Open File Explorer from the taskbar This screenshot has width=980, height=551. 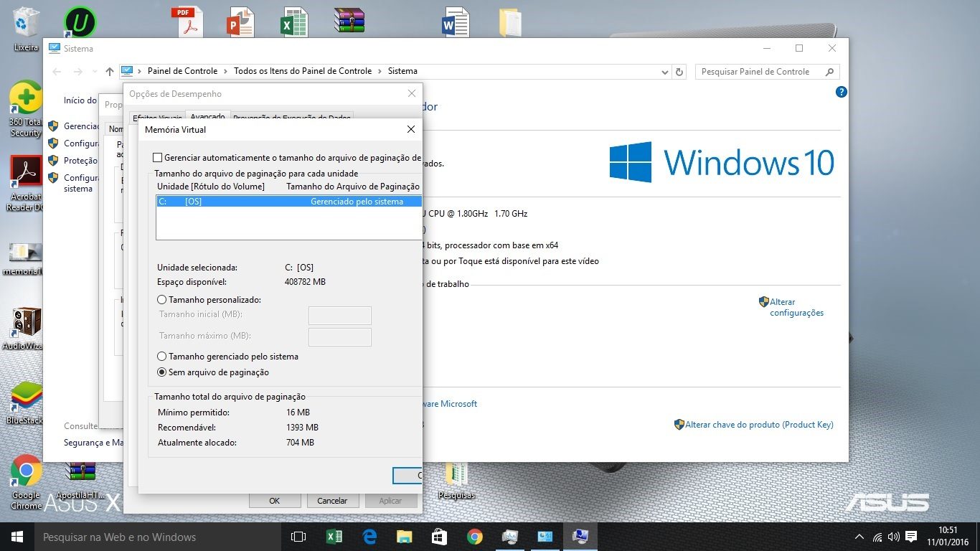[405, 537]
